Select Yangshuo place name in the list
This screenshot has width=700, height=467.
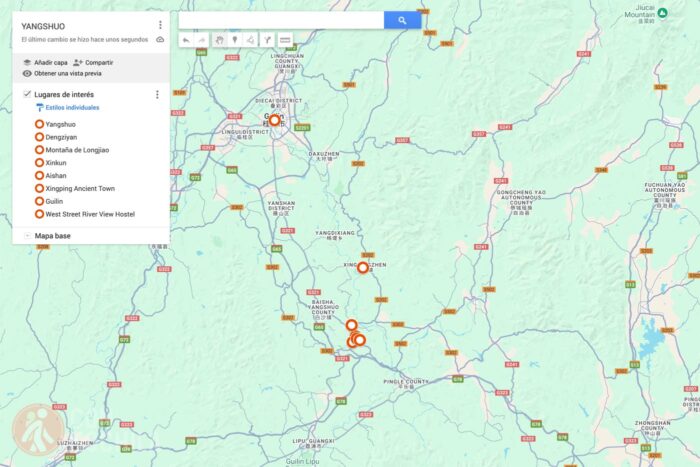click(x=61, y=125)
